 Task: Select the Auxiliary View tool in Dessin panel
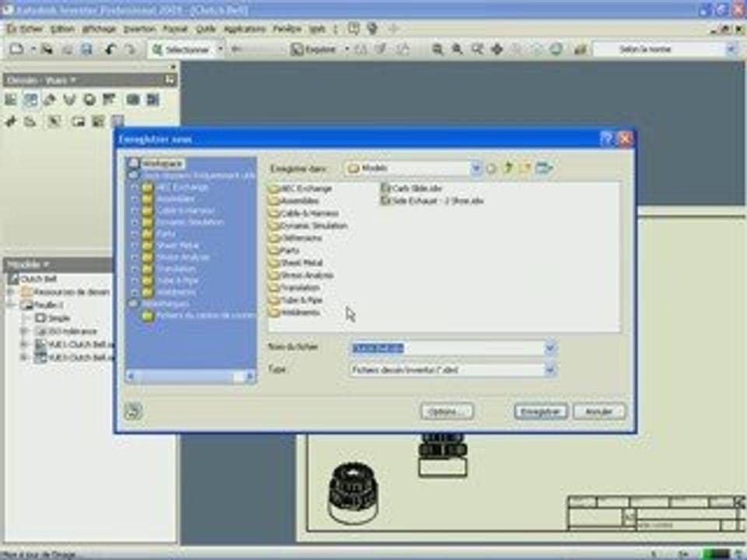[50, 100]
